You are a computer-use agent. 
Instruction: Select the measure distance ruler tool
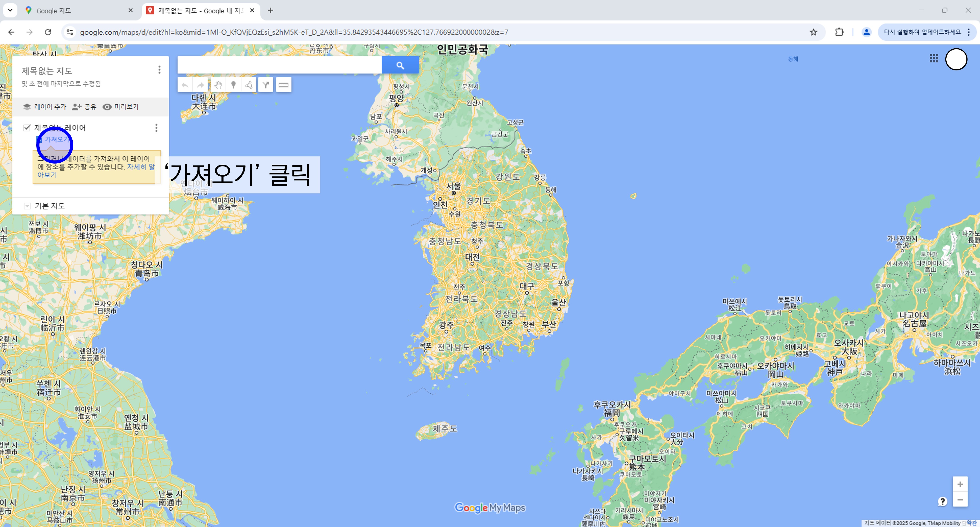pos(284,85)
